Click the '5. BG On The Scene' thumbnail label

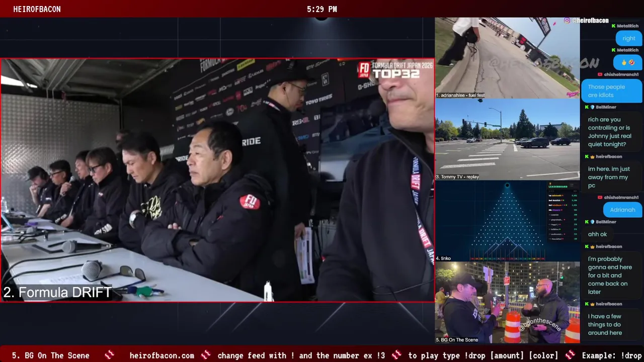point(457,340)
